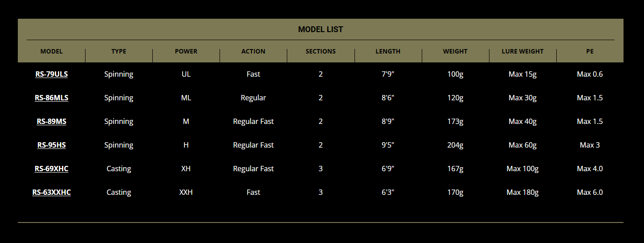Click the LENGTH column header
This screenshot has width=644, height=243.
388,51
